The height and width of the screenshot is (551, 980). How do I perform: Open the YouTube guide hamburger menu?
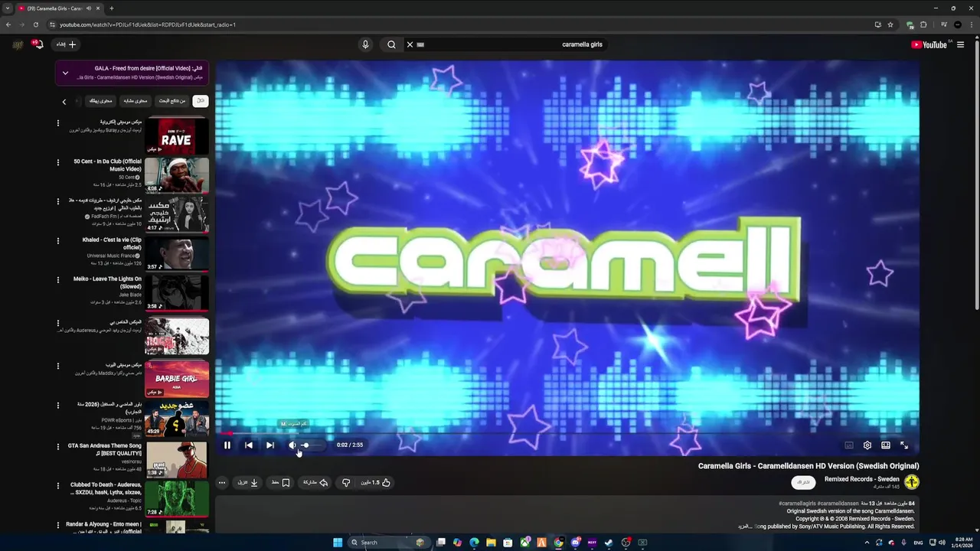tap(960, 44)
